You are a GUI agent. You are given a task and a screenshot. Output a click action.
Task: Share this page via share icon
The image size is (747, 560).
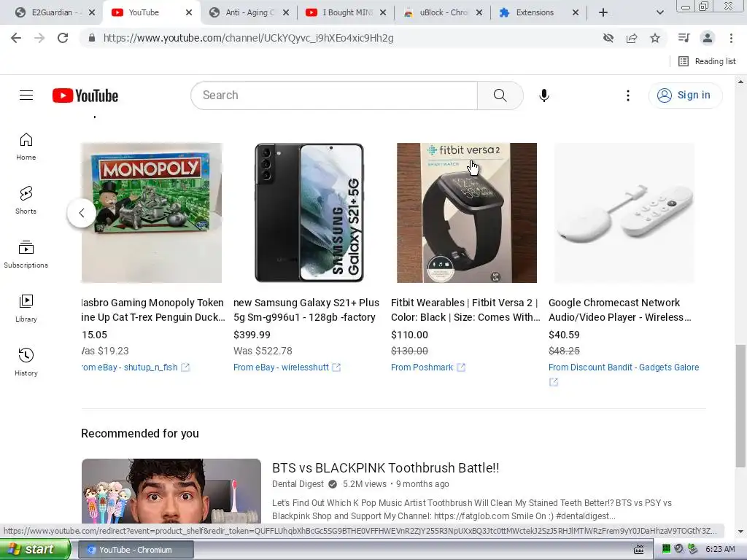[632, 38]
